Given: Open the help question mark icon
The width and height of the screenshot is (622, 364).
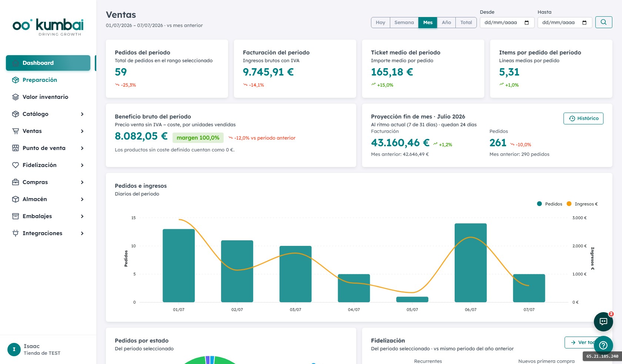Looking at the screenshot, I should coord(603,345).
